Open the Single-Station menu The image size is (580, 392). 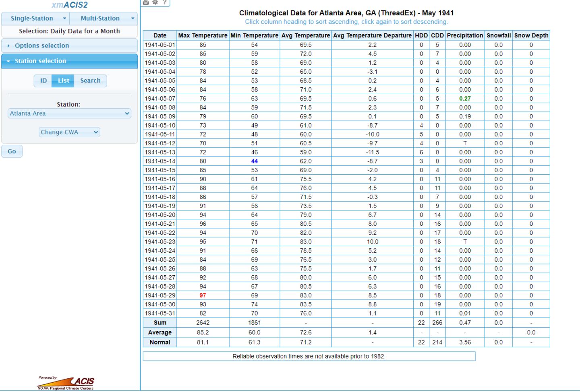[x=35, y=18]
